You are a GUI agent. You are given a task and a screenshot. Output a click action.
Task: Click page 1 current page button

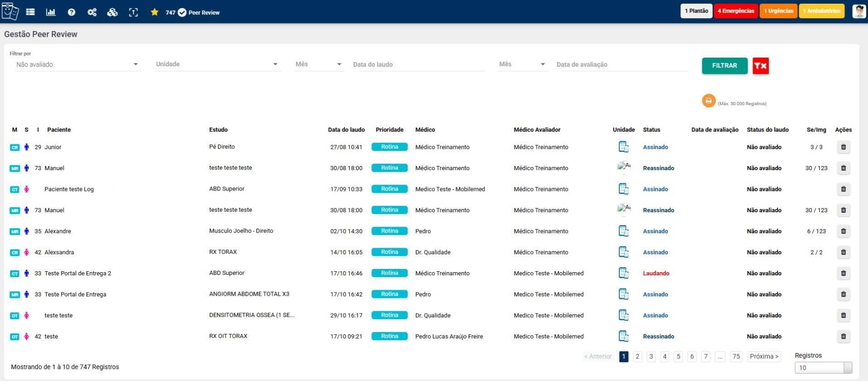(624, 357)
